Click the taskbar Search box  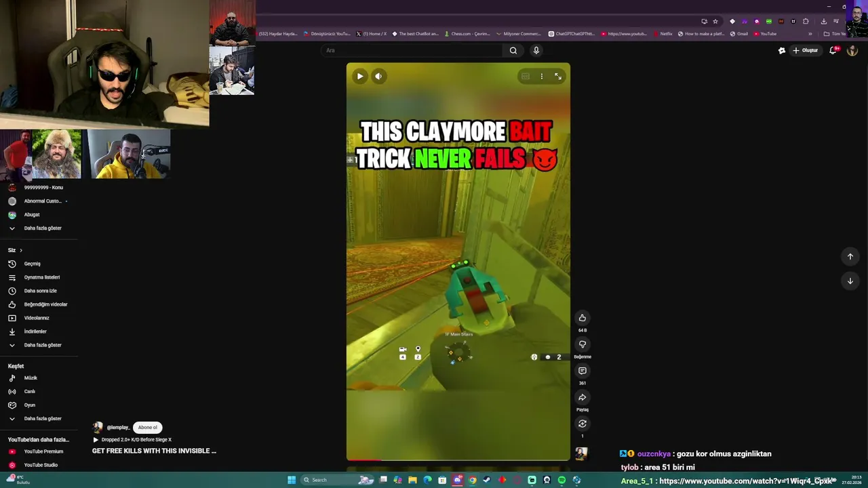[337, 480]
